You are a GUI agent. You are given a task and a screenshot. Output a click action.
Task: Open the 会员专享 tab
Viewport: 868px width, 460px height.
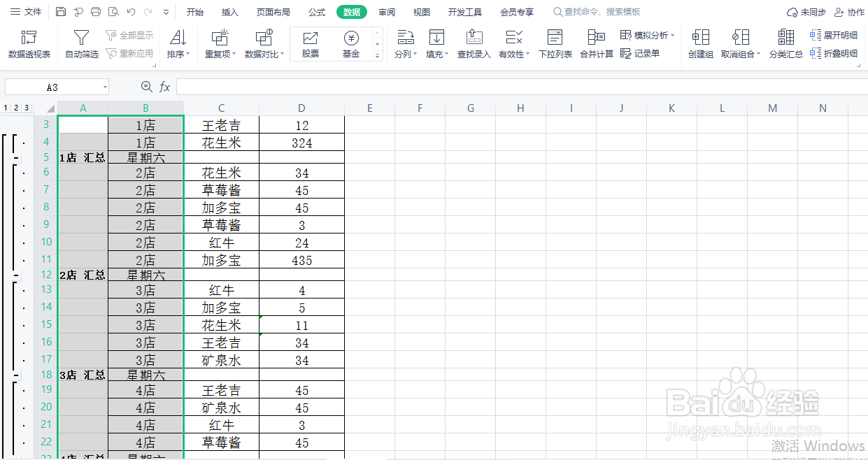coord(517,12)
